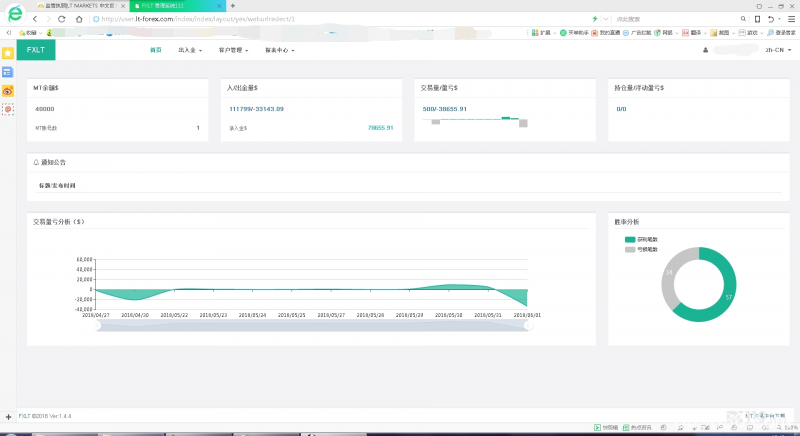Click the 111799/-33143.09 deposit value link
800x436 pixels.
256,109
